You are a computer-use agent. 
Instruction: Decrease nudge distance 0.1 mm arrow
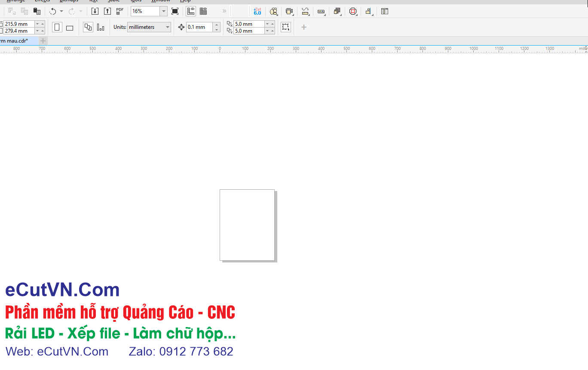click(217, 30)
